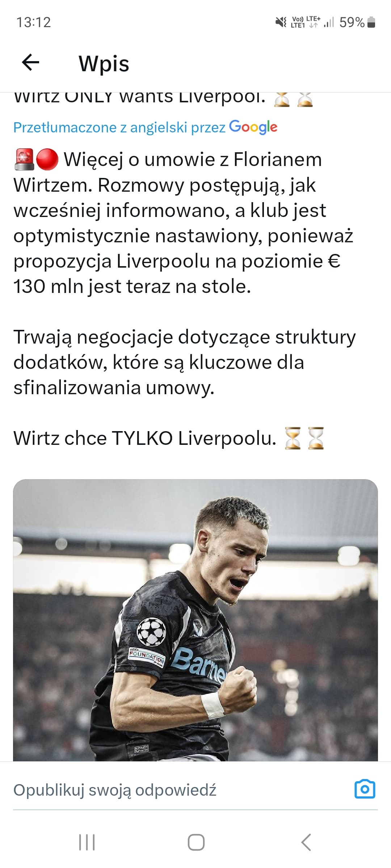Tap hourglass emojis after TYLKO Liverpoolu

pos(304,438)
